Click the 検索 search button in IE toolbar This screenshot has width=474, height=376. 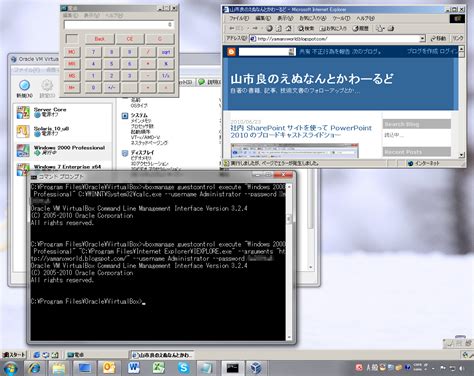[306, 29]
